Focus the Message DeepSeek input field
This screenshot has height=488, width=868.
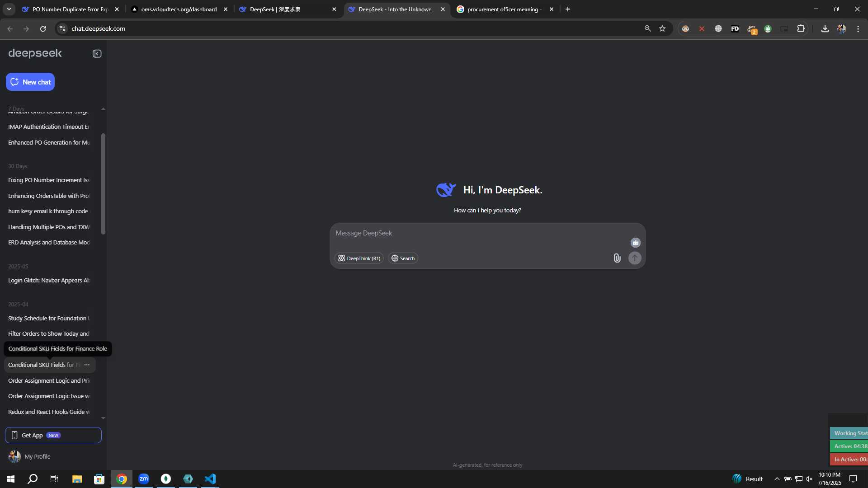tap(479, 233)
